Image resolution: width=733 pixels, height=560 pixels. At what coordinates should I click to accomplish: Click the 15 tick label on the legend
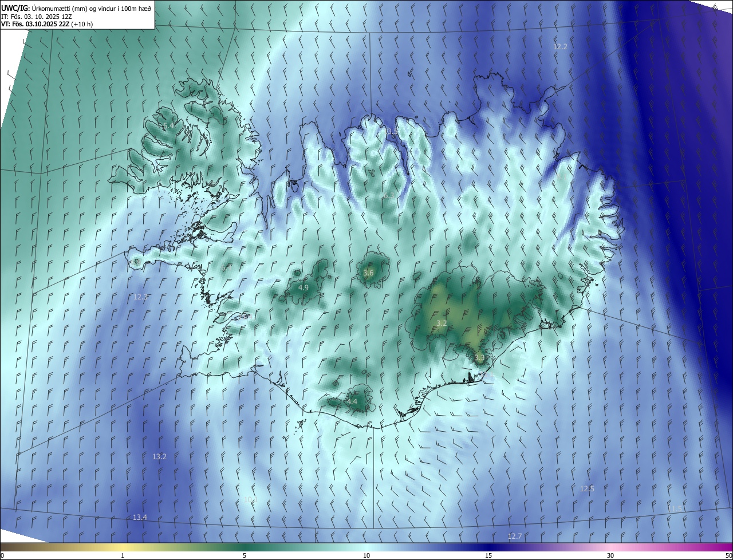point(488,555)
